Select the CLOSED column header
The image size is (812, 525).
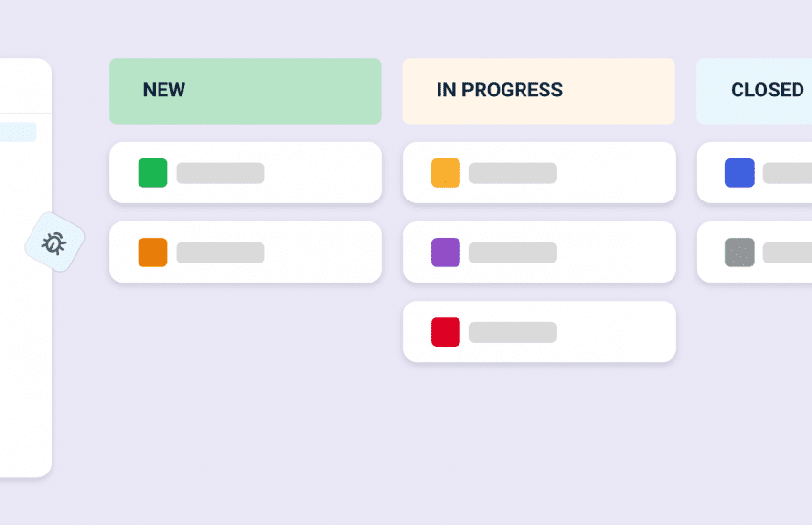coord(755,91)
